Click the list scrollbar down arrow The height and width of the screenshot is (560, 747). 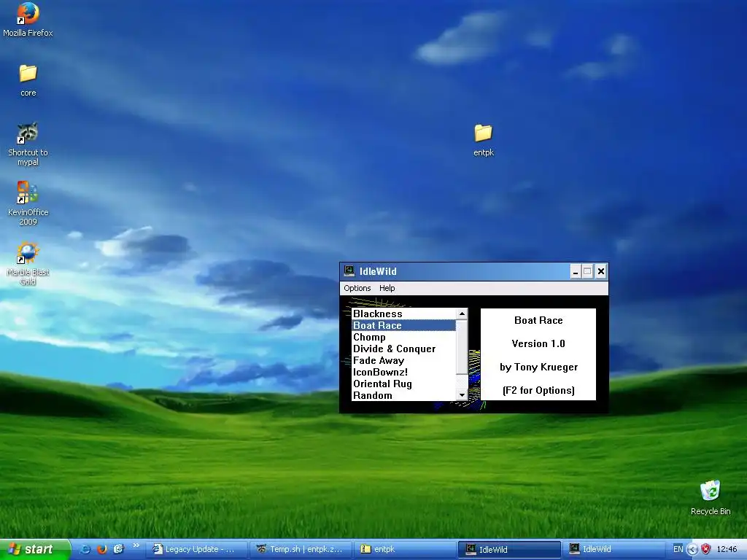click(462, 395)
